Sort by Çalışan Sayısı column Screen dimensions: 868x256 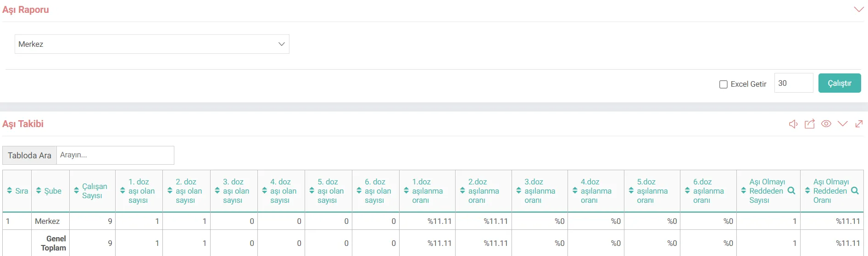pos(77,191)
